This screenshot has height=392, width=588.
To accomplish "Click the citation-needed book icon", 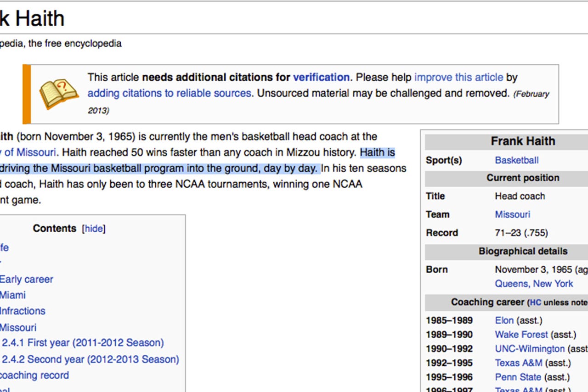I will click(x=59, y=94).
